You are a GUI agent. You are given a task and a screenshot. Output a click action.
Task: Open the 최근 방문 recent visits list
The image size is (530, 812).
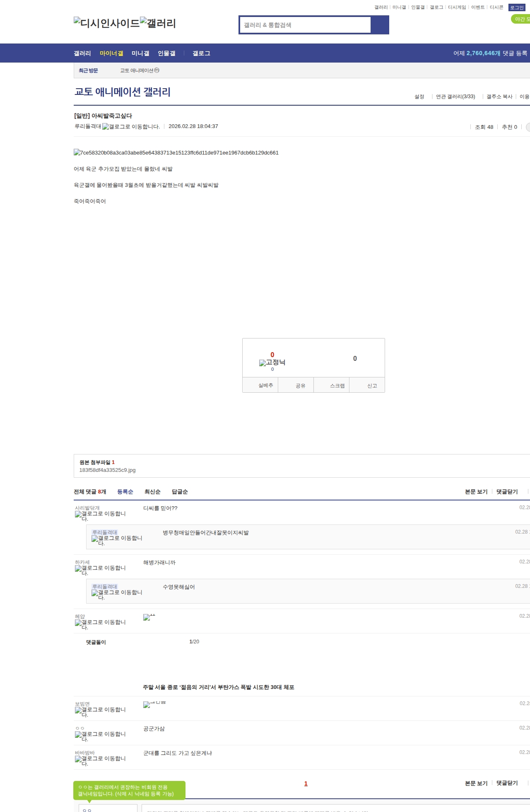(88, 70)
